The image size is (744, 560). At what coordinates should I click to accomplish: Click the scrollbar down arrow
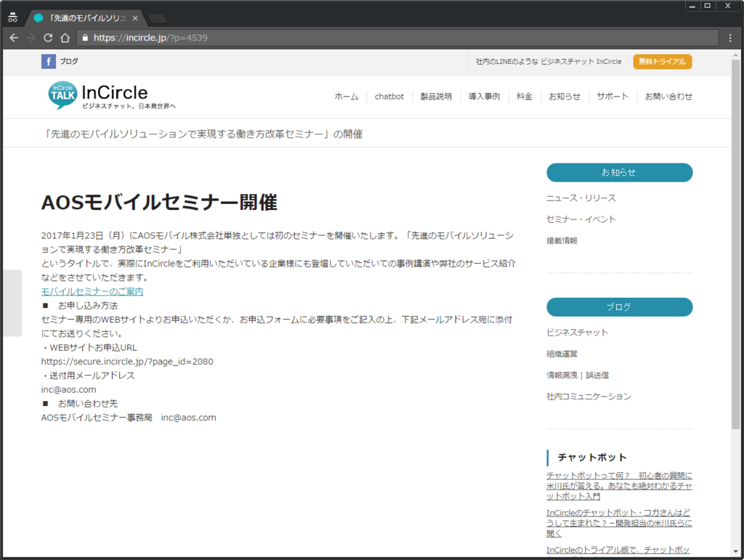click(x=736, y=552)
